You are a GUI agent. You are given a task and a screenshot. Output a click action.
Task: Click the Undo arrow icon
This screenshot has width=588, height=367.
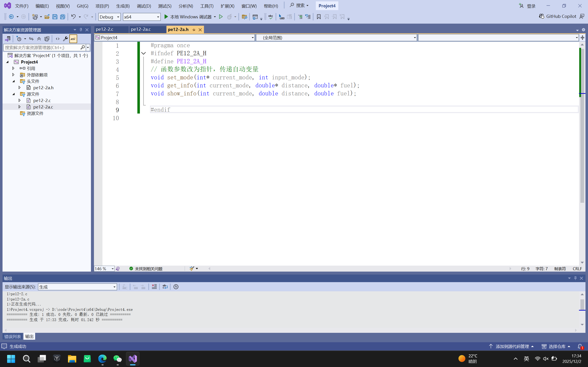pyautogui.click(x=73, y=17)
